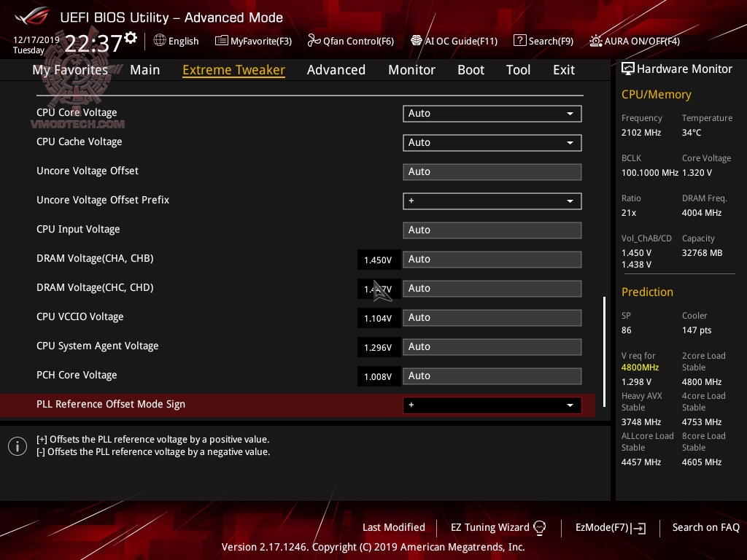Click the CPU Core Voltage label
The height and width of the screenshot is (560, 747).
tap(77, 113)
